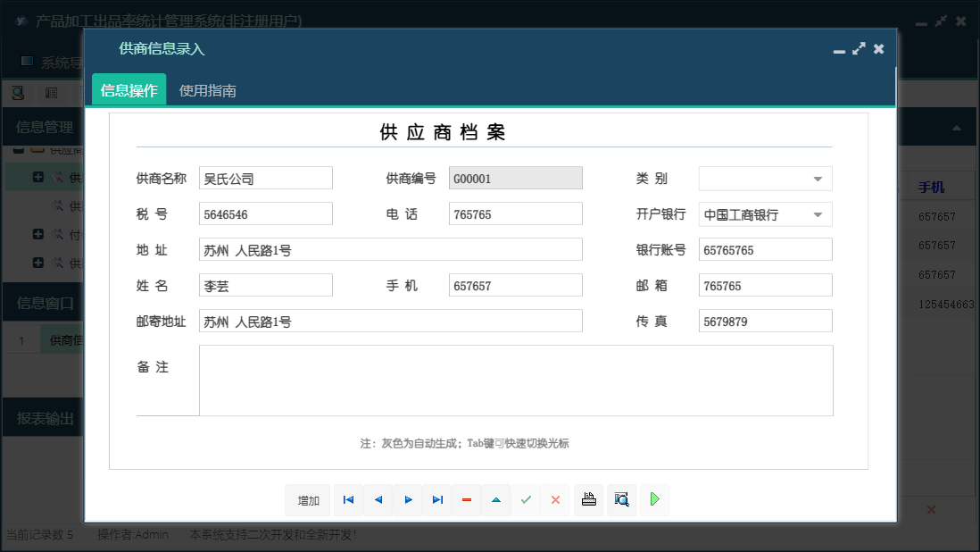Click the green run arrow icon
Screen dimensions: 980x552
654,500
